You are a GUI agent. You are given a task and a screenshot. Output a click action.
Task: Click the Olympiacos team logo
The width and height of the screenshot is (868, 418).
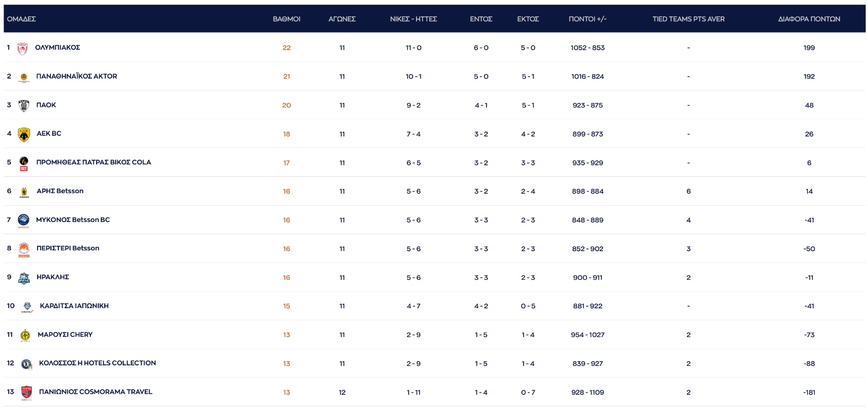[22, 49]
